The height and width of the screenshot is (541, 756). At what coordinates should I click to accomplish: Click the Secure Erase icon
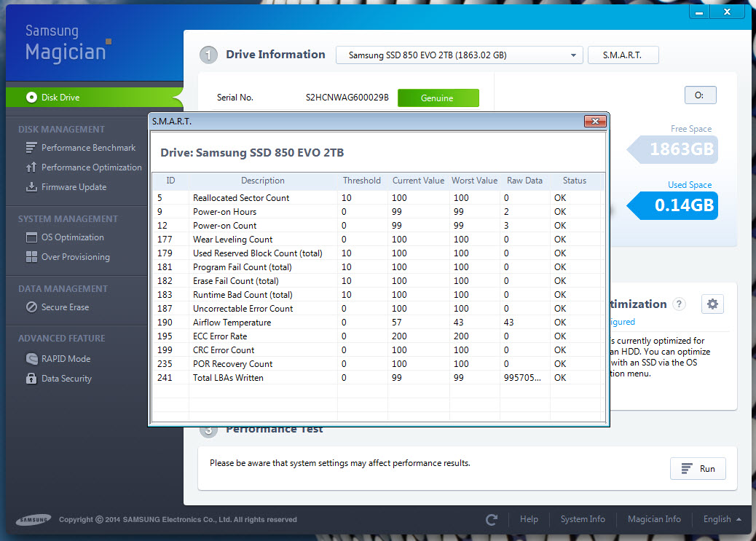point(31,307)
